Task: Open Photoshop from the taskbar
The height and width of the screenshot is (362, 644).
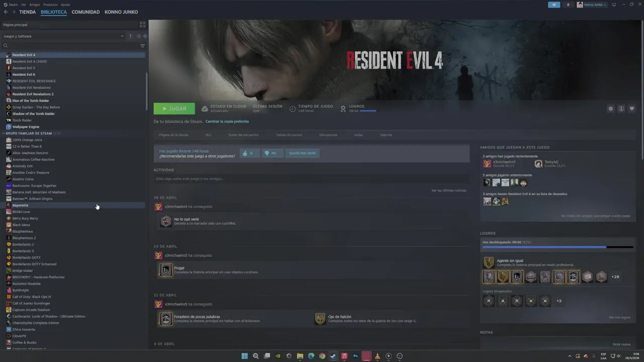Action: click(x=355, y=356)
